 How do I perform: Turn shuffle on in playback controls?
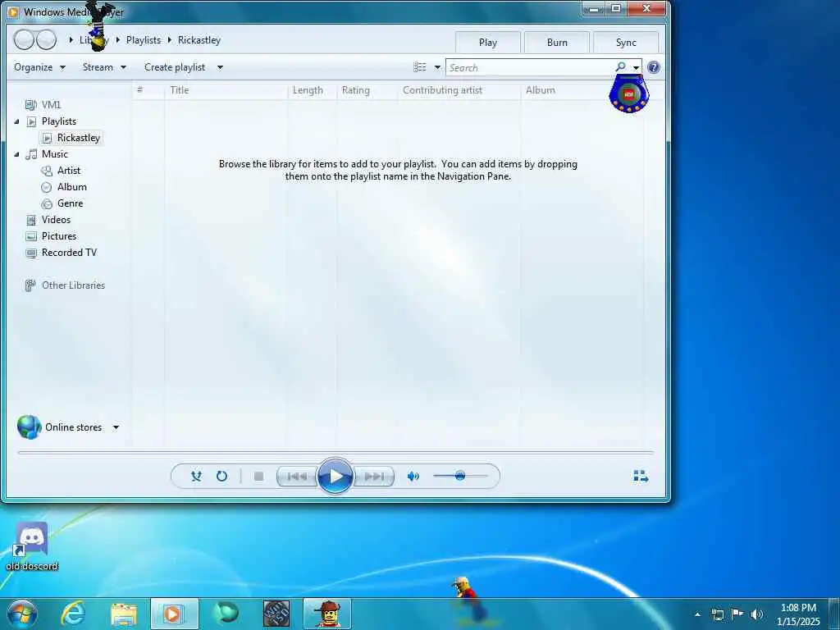196,477
